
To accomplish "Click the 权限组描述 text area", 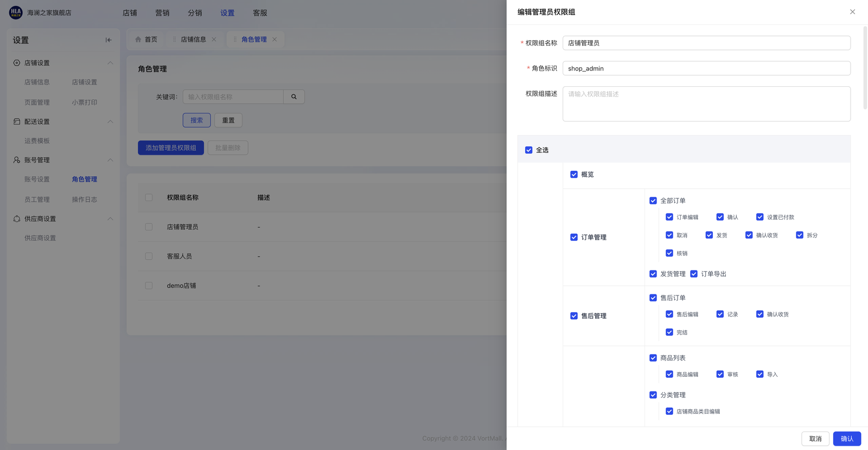I will pos(706,104).
